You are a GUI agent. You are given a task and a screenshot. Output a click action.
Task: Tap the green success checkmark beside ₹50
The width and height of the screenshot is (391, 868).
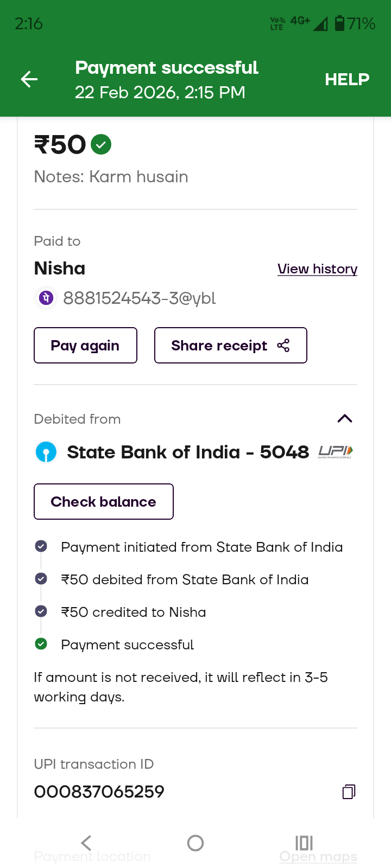(x=101, y=145)
